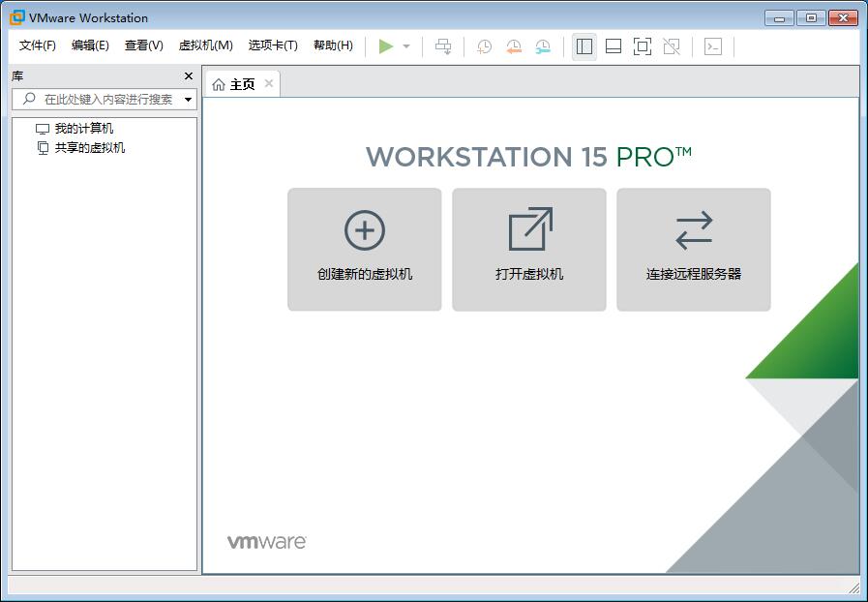The width and height of the screenshot is (868, 602).
Task: Open the 选项卡(T) menu
Action: tap(273, 45)
